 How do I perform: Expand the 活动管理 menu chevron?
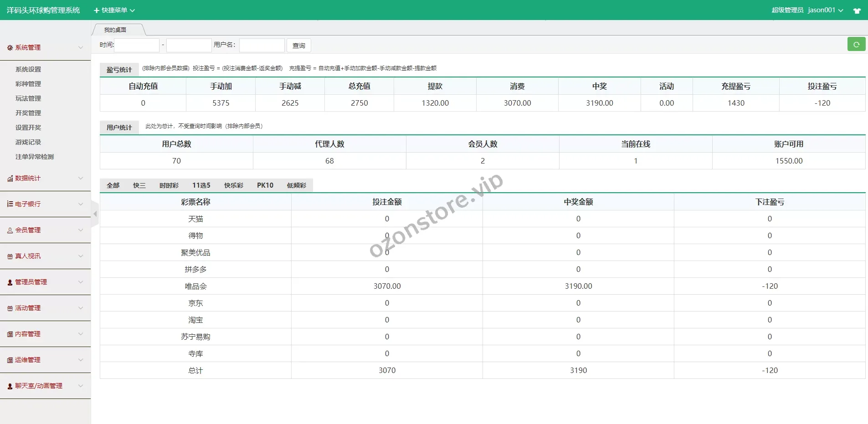(81, 308)
